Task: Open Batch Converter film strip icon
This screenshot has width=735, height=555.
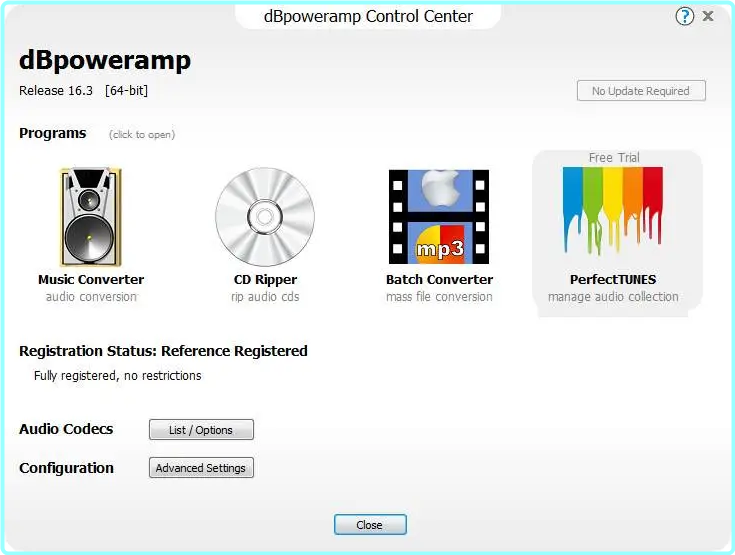Action: tap(439, 217)
